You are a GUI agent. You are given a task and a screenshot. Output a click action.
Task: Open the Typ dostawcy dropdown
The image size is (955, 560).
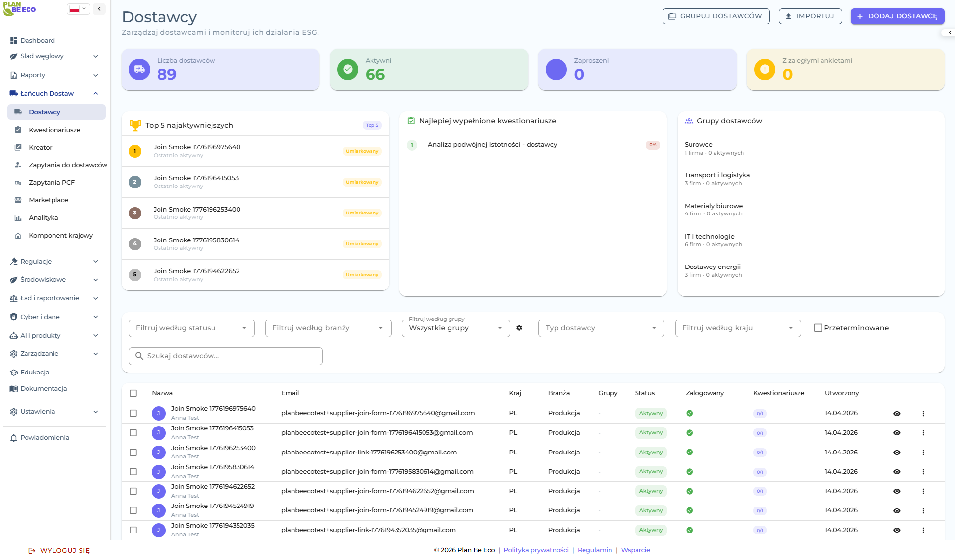point(601,328)
